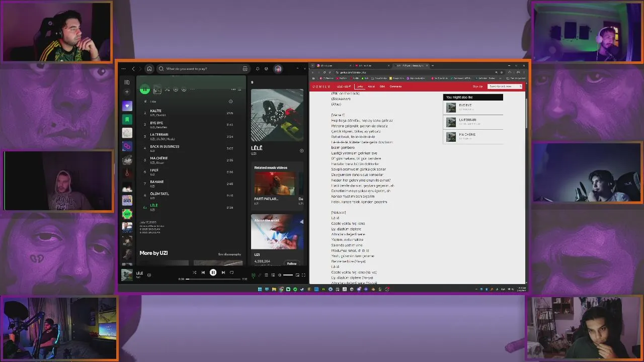Open mini player icon
Viewport: 644px width, 362px height.
(297, 275)
